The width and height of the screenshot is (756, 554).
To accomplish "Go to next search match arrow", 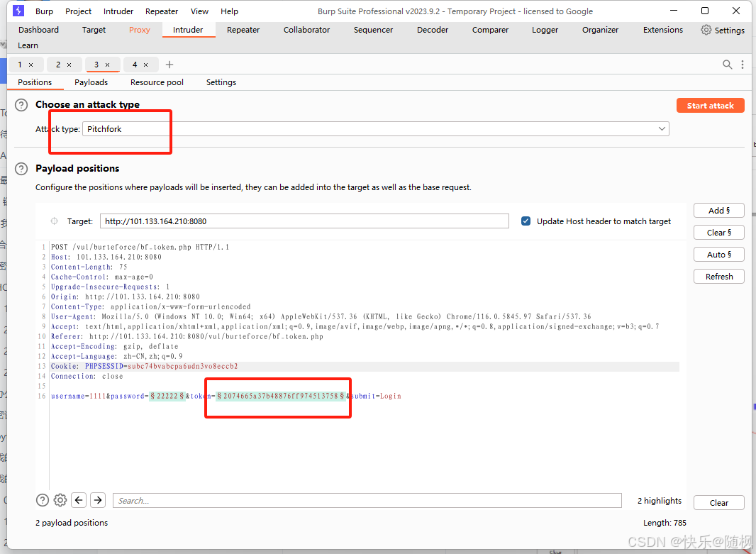I will [98, 501].
